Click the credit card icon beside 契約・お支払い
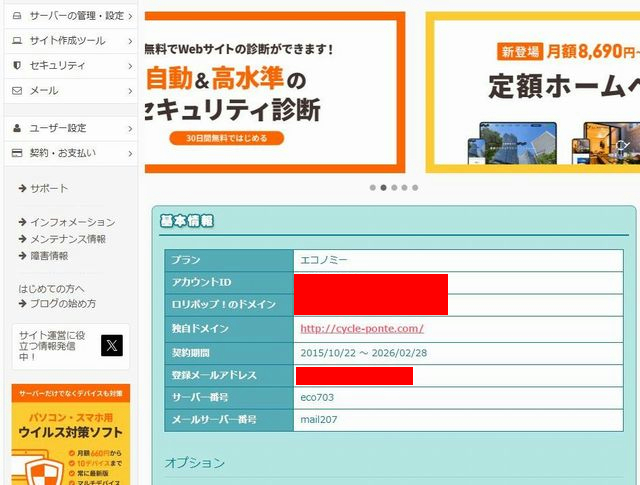Image resolution: width=640 pixels, height=485 pixels. click(x=17, y=153)
